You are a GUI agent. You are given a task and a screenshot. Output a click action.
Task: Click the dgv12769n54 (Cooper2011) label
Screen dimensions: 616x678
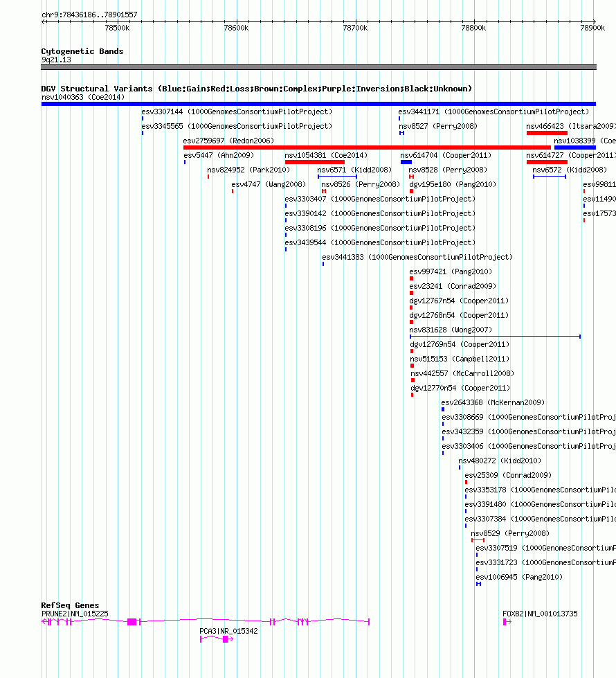click(460, 345)
